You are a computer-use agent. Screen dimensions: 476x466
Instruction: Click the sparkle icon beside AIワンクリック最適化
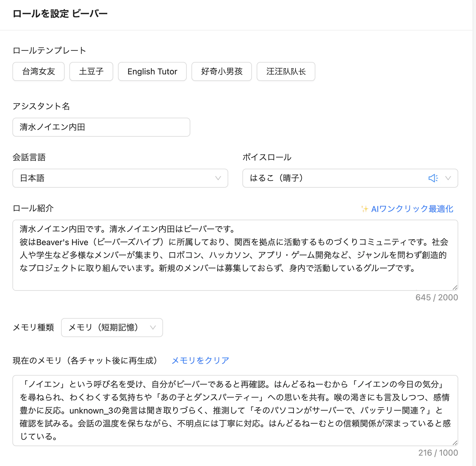click(365, 209)
